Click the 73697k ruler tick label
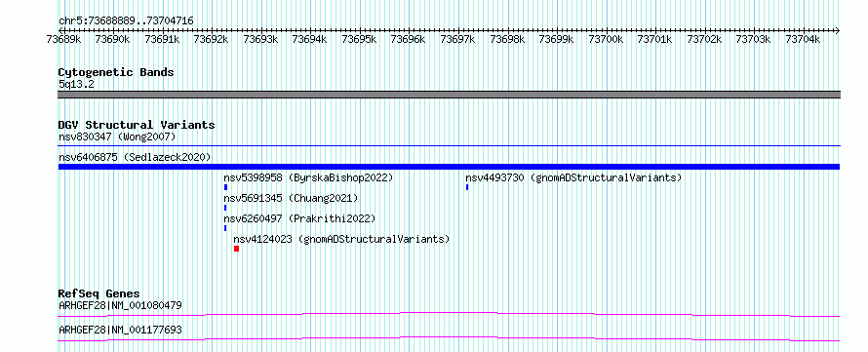 coord(457,39)
